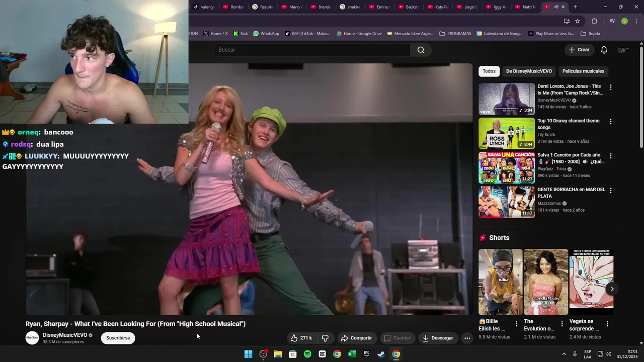Switch to the shakira browser tab
The height and width of the screenshot is (362, 644).
click(350, 7)
